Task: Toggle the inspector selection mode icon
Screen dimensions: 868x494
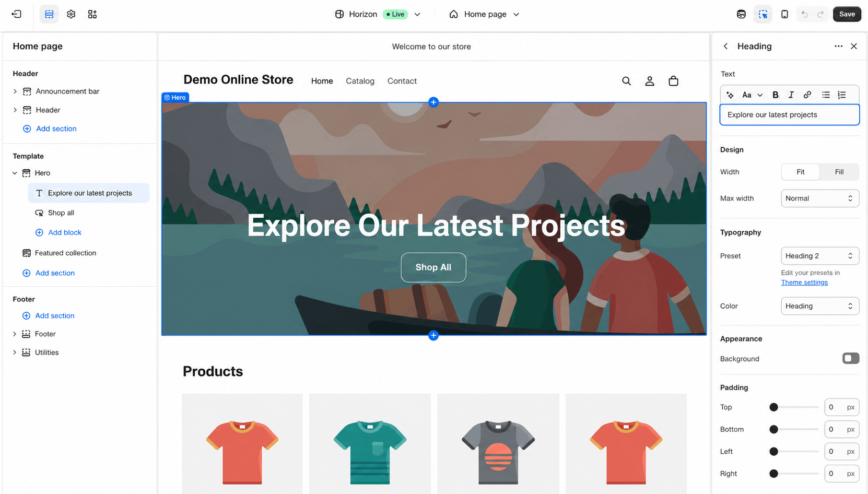Action: (763, 14)
